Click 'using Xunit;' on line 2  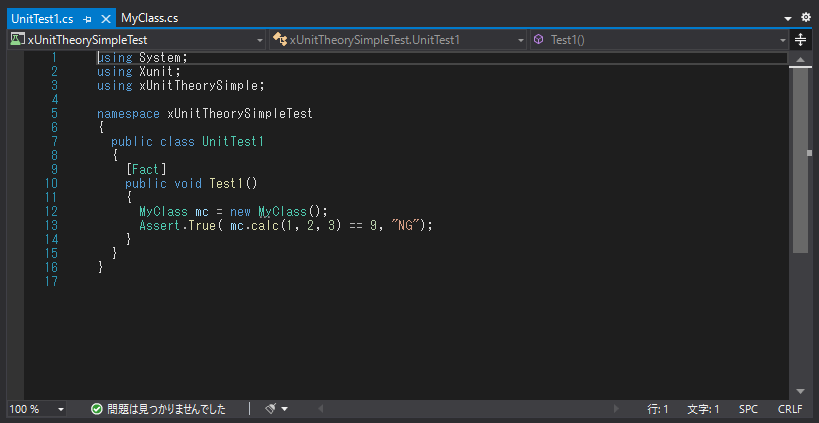click(x=139, y=71)
